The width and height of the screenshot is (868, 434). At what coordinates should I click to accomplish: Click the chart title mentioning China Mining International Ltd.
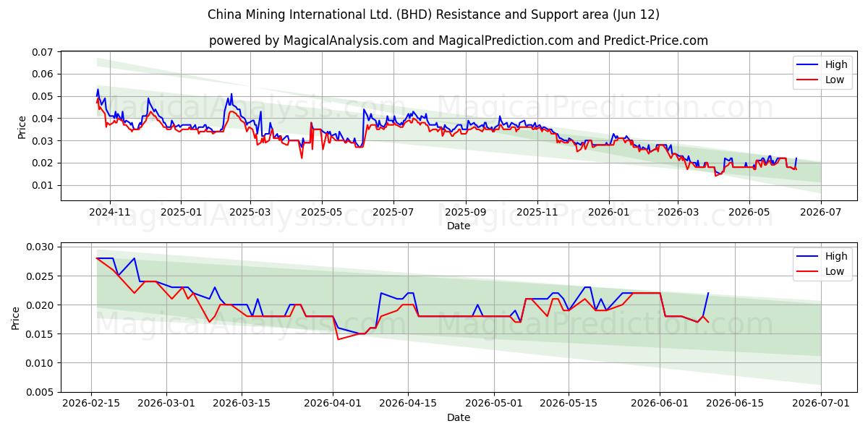pos(433,14)
